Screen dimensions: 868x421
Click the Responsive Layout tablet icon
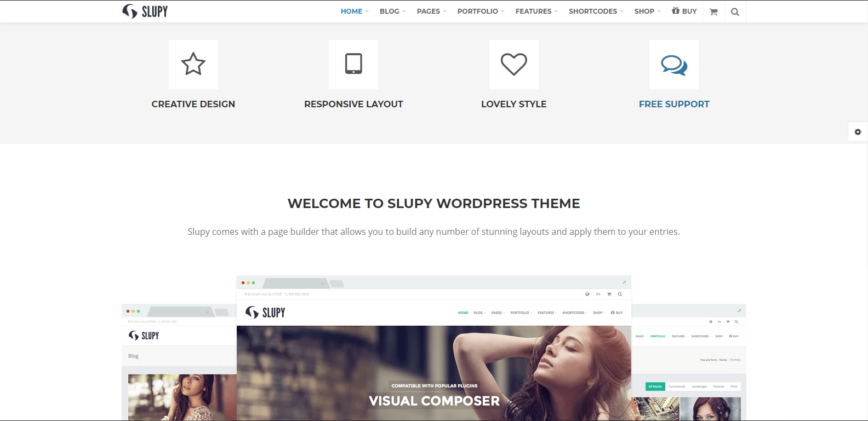[353, 64]
